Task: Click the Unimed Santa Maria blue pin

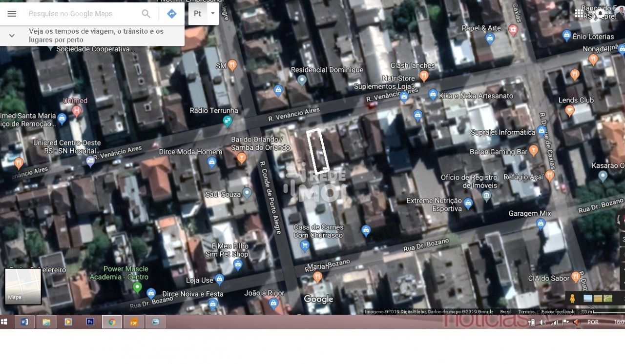Action: pyautogui.click(x=62, y=118)
